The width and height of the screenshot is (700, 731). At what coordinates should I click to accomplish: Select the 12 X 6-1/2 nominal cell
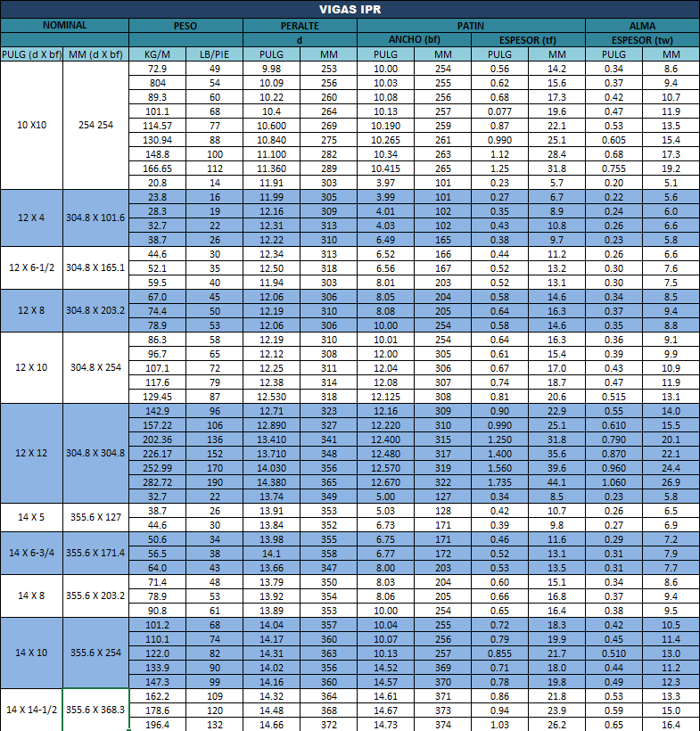[x=31, y=267]
